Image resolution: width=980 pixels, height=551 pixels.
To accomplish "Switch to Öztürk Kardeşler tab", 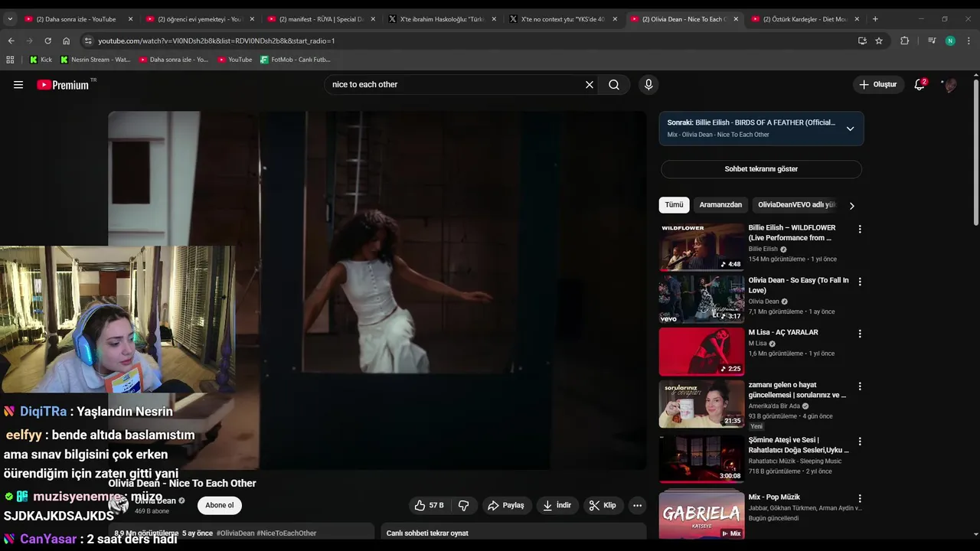I will [804, 19].
